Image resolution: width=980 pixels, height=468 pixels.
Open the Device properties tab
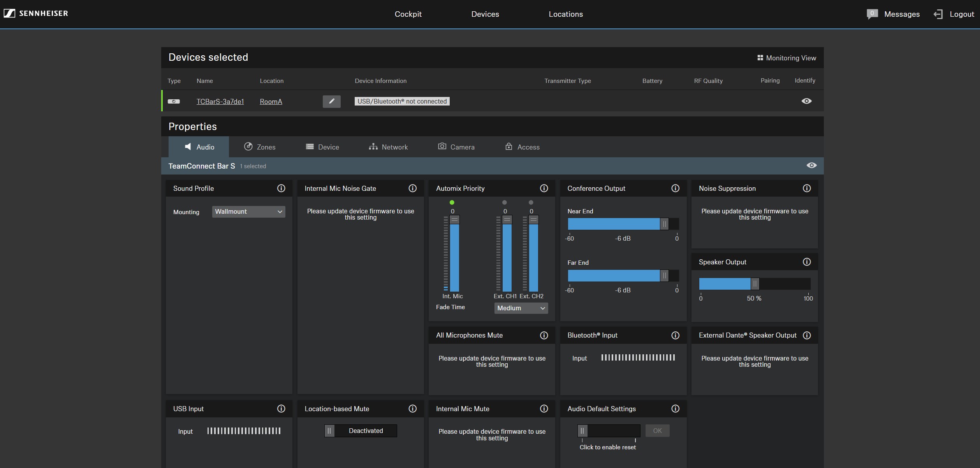coord(322,147)
